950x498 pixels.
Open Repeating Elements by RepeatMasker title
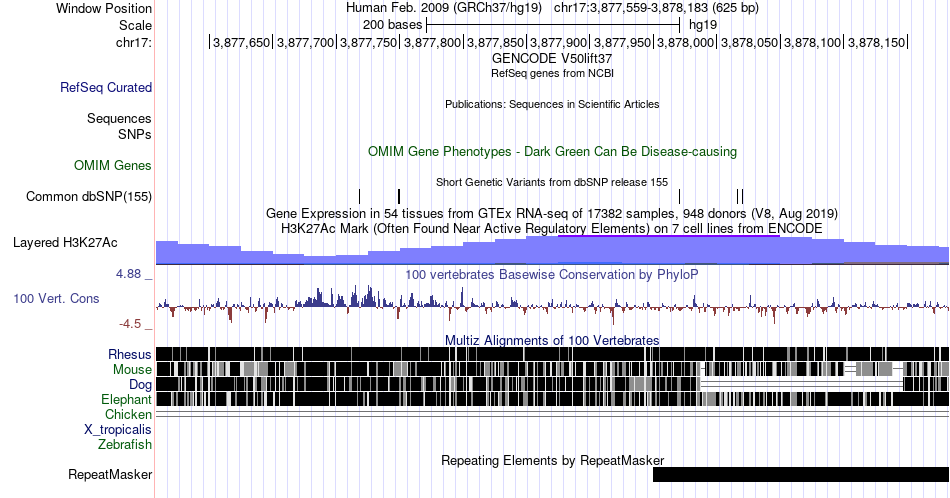(x=553, y=460)
